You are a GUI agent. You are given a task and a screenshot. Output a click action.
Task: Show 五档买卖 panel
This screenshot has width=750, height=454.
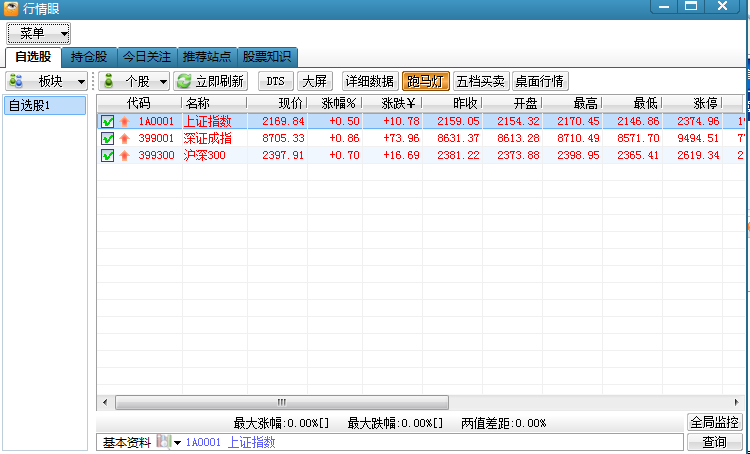coord(481,81)
